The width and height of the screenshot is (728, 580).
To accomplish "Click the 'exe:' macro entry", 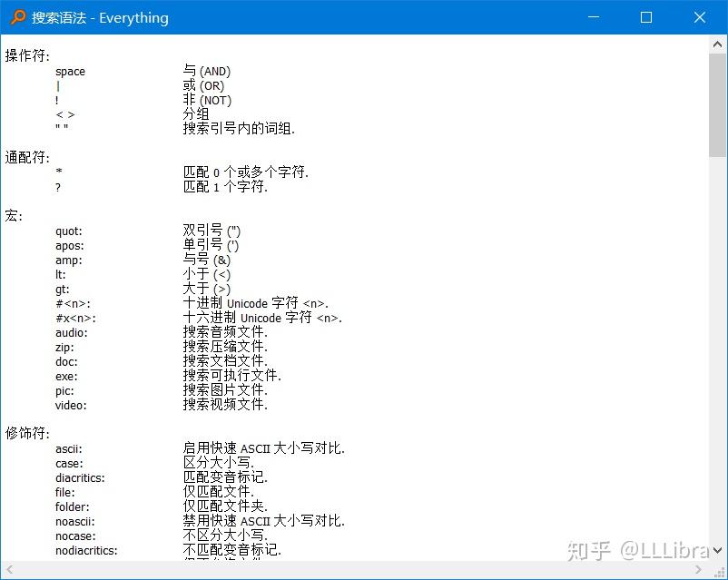I will [66, 376].
